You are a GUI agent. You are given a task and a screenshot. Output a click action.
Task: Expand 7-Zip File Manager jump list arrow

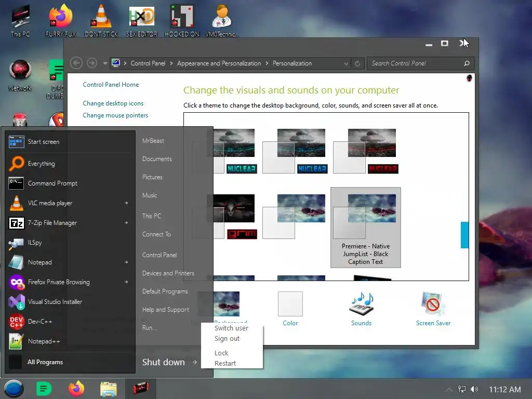[x=126, y=222]
